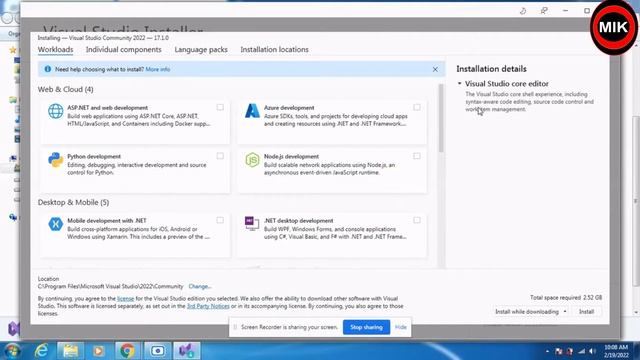This screenshot has height=360, width=640.
Task: Switch to Individual components tab
Action: 124,49
